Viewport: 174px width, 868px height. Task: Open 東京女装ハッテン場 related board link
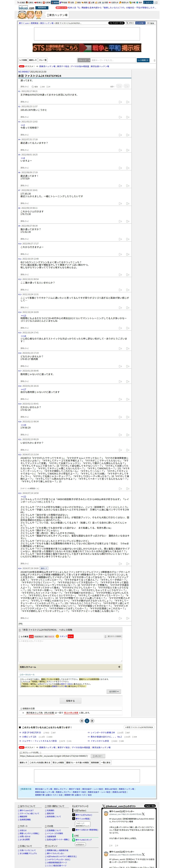(44, 789)
